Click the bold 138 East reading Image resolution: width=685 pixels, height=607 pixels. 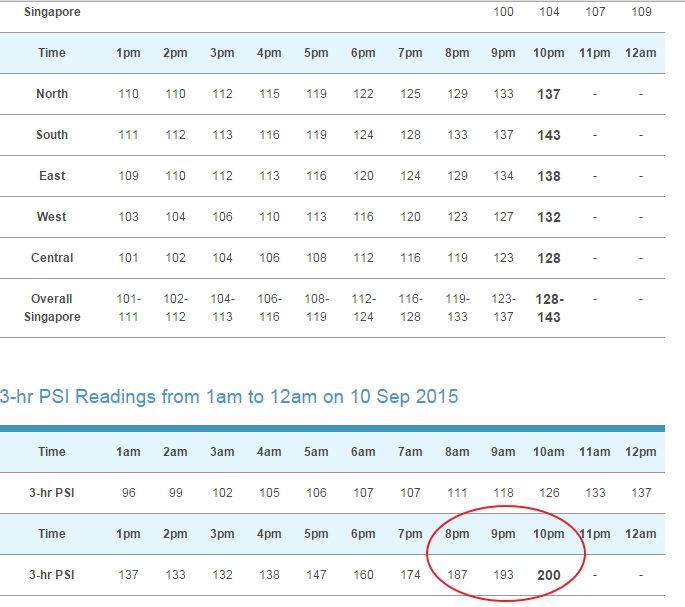pyautogui.click(x=549, y=176)
